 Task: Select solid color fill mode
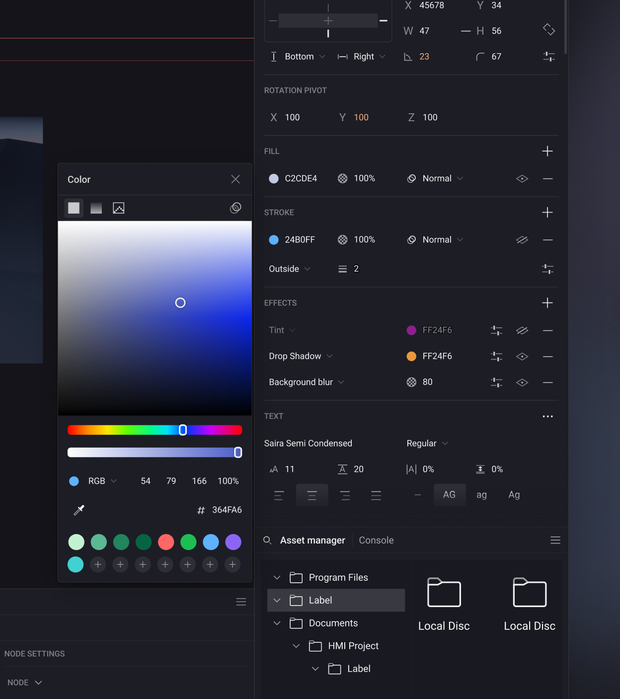pyautogui.click(x=74, y=208)
